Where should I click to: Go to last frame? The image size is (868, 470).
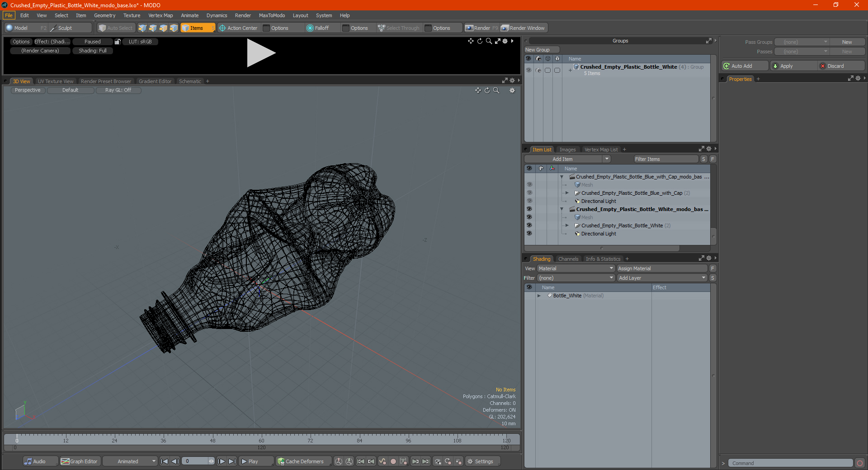232,461
